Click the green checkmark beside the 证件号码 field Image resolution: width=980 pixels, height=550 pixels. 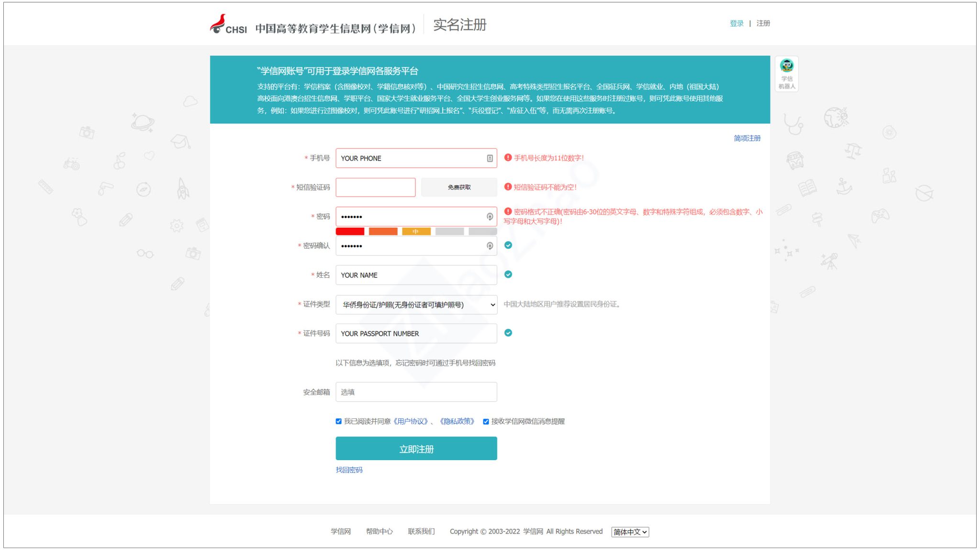[508, 332]
